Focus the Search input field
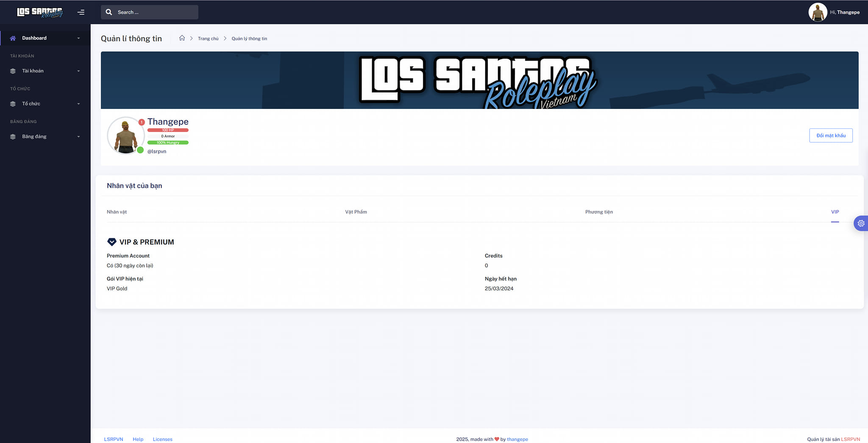This screenshot has width=868, height=443. point(150,12)
